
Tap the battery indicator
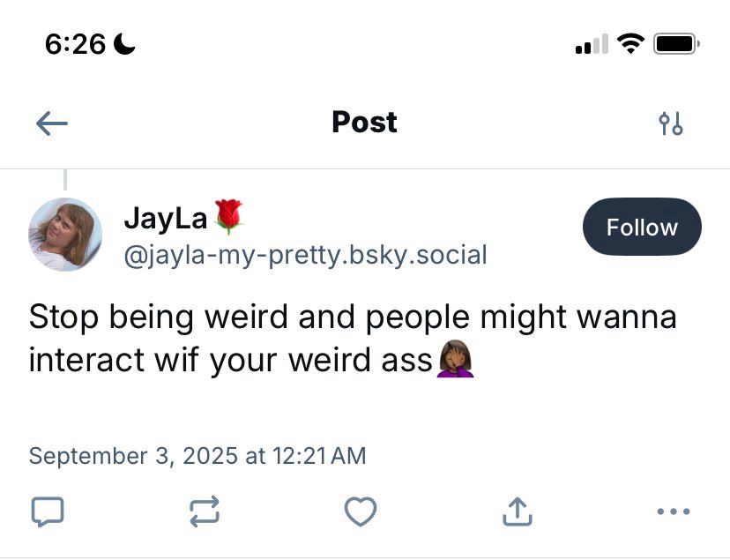click(675, 41)
